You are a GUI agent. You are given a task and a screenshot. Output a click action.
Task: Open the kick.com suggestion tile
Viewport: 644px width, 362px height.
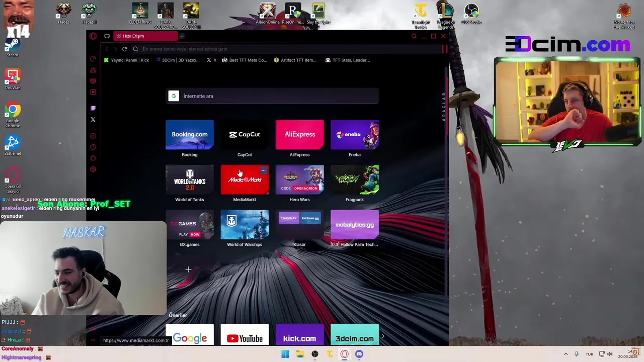pos(299,335)
